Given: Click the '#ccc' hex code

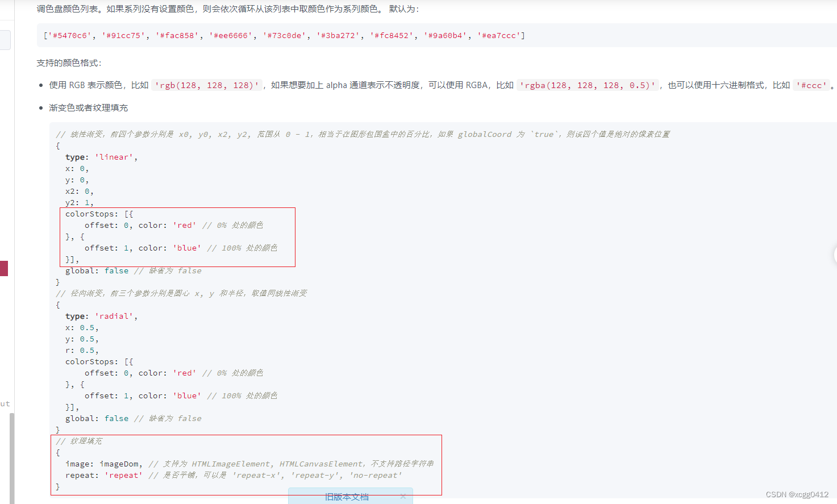Looking at the screenshot, I should point(811,85).
